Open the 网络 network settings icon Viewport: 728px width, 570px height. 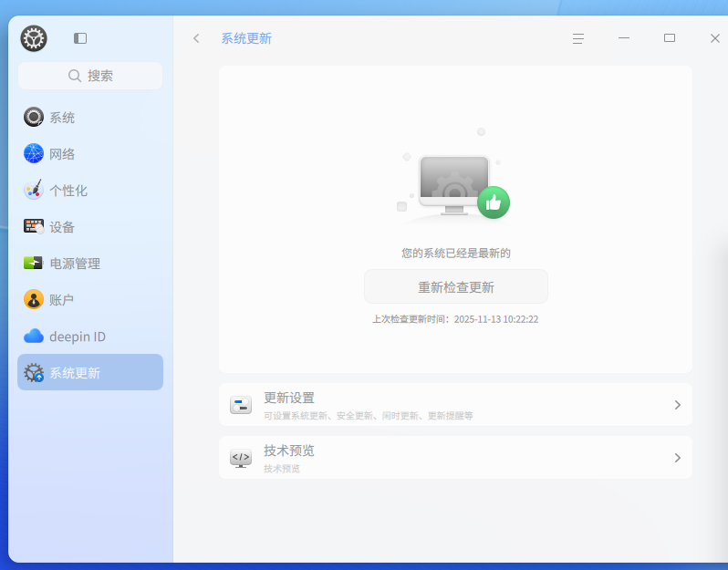pos(34,153)
